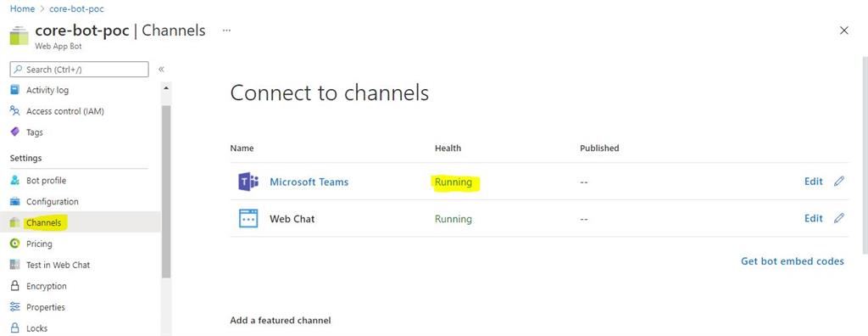This screenshot has height=336, width=868.
Task: Click the sidebar scroll up arrow
Action: 166,87
